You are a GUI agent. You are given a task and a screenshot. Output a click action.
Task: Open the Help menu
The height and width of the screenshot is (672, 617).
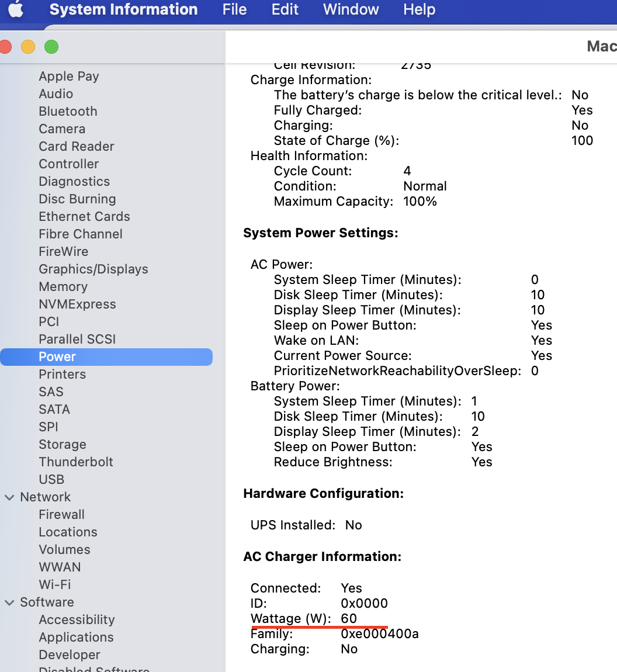tap(419, 9)
